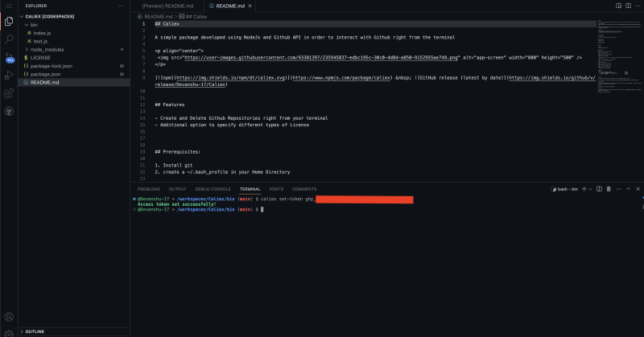
Task: Open the Manage gear icon
Action: 9,333
